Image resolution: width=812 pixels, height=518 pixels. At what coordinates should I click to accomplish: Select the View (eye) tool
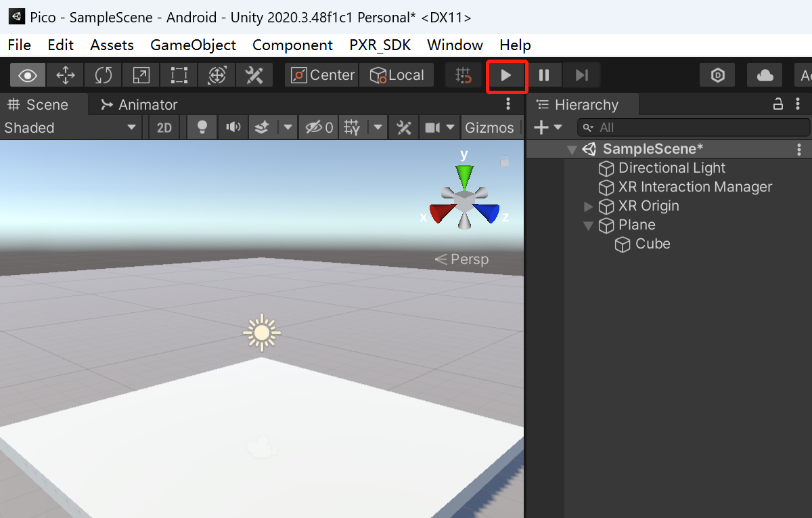coord(28,75)
